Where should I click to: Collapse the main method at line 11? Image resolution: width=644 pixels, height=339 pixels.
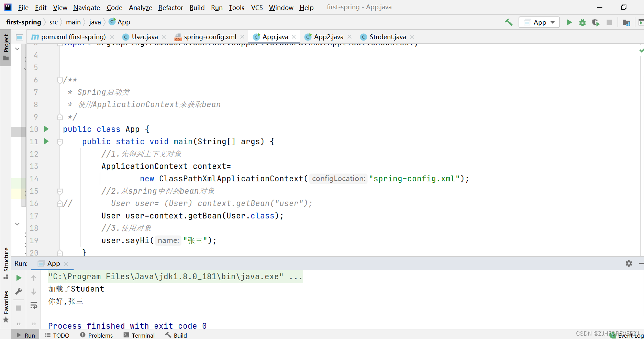coord(60,142)
